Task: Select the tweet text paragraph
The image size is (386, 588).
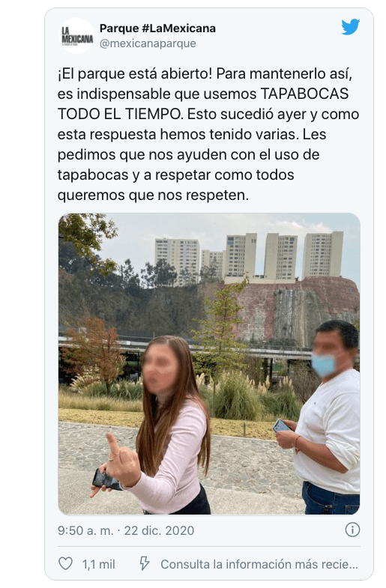Action: 208,134
